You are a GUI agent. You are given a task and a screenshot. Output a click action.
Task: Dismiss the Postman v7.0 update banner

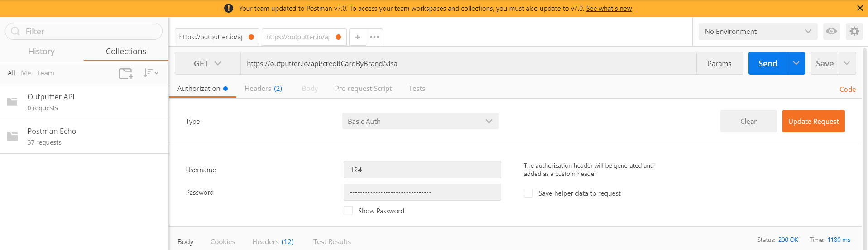pos(860,8)
